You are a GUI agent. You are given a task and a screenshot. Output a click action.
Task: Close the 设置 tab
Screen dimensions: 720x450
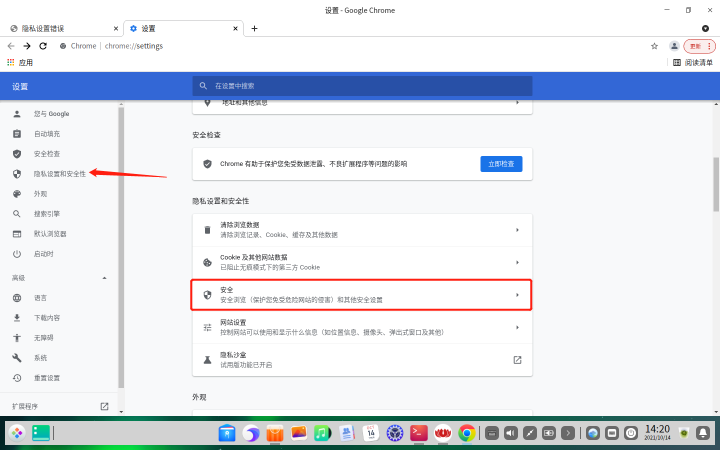pyautogui.click(x=236, y=28)
